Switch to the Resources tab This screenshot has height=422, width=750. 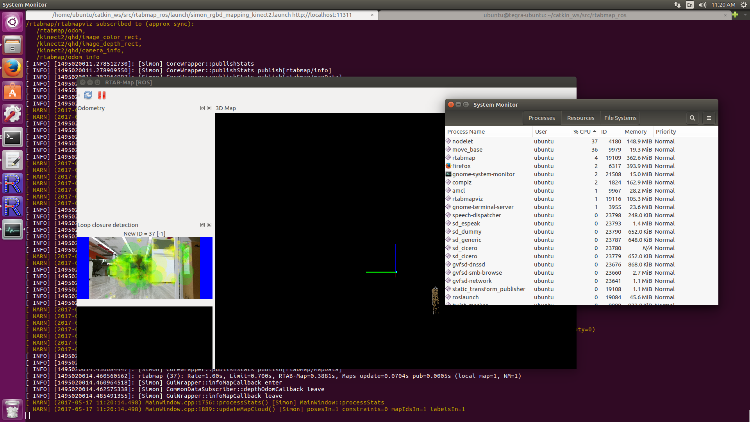pos(580,118)
